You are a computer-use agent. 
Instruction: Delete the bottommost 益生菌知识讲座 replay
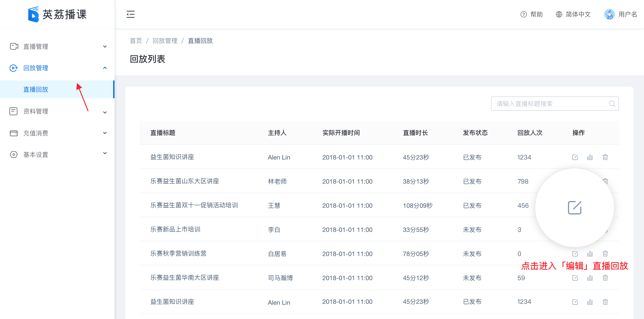[605, 302]
